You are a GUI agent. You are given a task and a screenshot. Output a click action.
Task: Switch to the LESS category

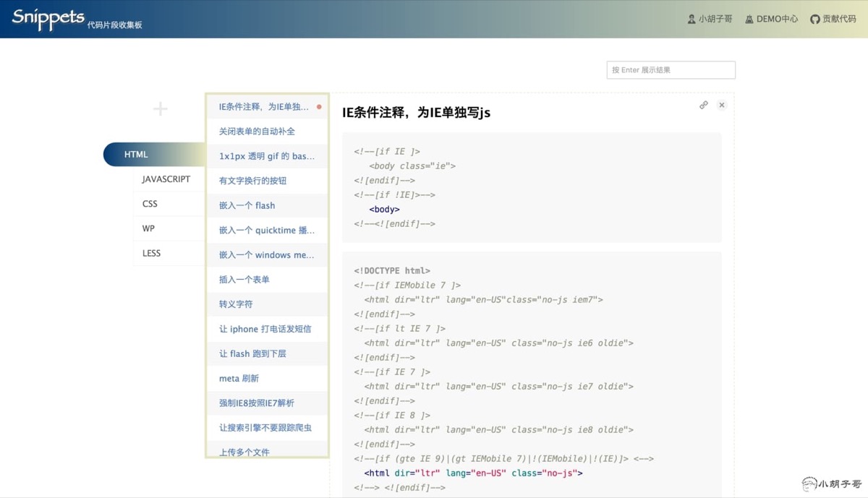click(x=152, y=253)
